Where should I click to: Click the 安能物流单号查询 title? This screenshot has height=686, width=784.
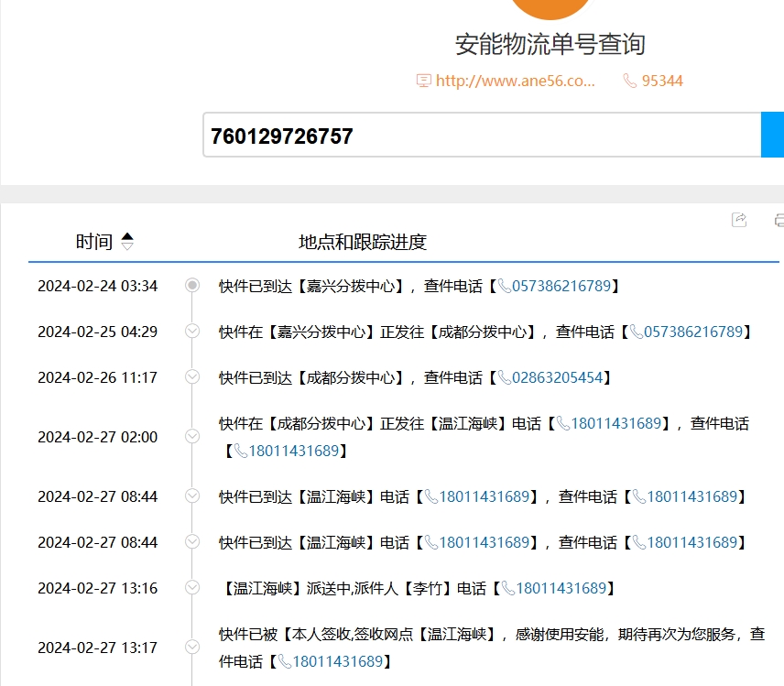[x=550, y=44]
